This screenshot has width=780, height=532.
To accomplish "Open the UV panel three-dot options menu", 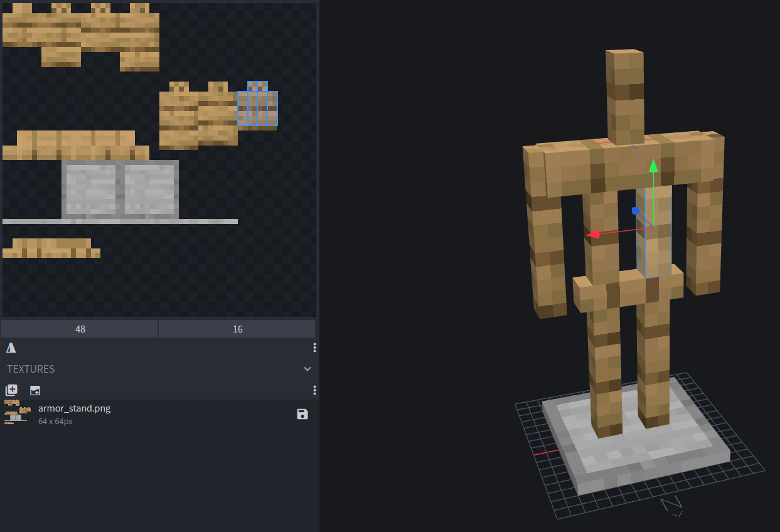I will coord(314,348).
